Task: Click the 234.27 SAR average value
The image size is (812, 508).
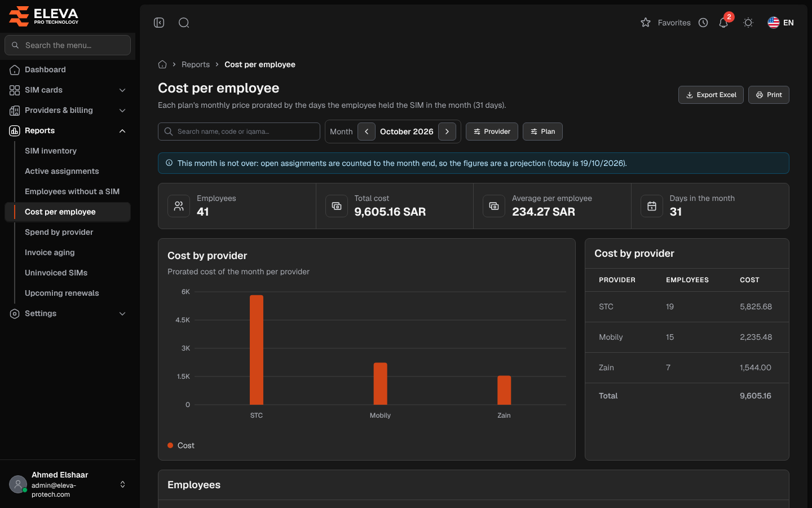Action: coord(544,212)
